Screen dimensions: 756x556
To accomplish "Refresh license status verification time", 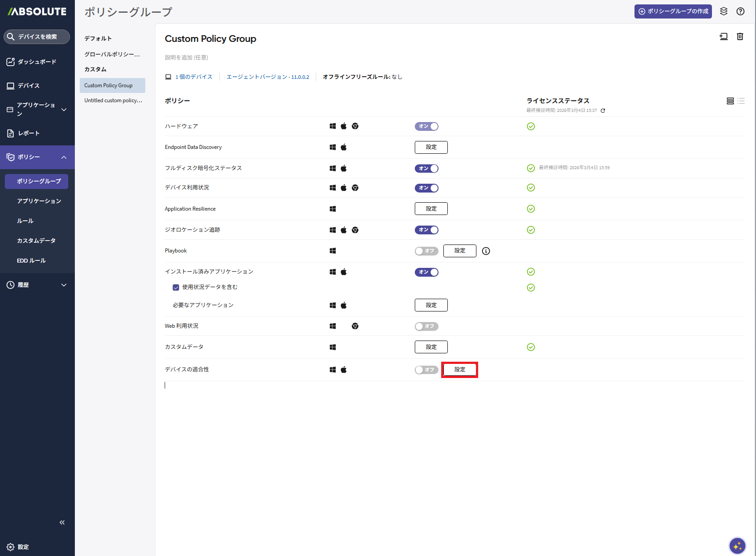I will (x=603, y=111).
